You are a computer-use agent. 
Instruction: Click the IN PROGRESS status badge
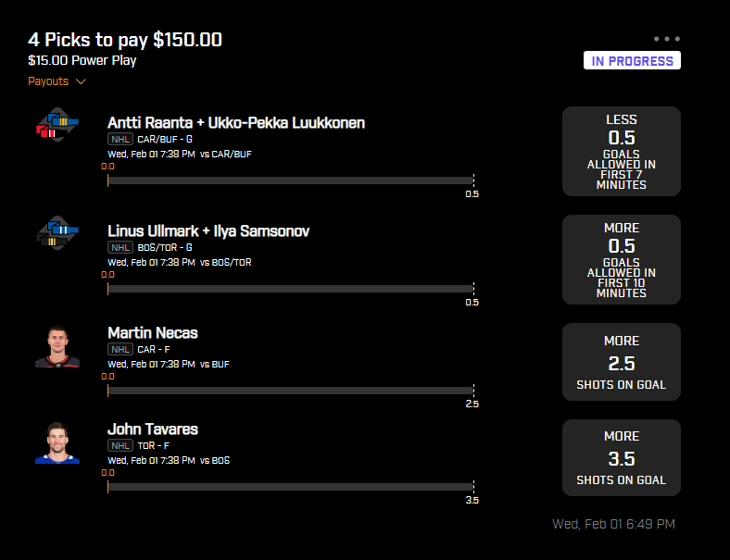point(632,60)
